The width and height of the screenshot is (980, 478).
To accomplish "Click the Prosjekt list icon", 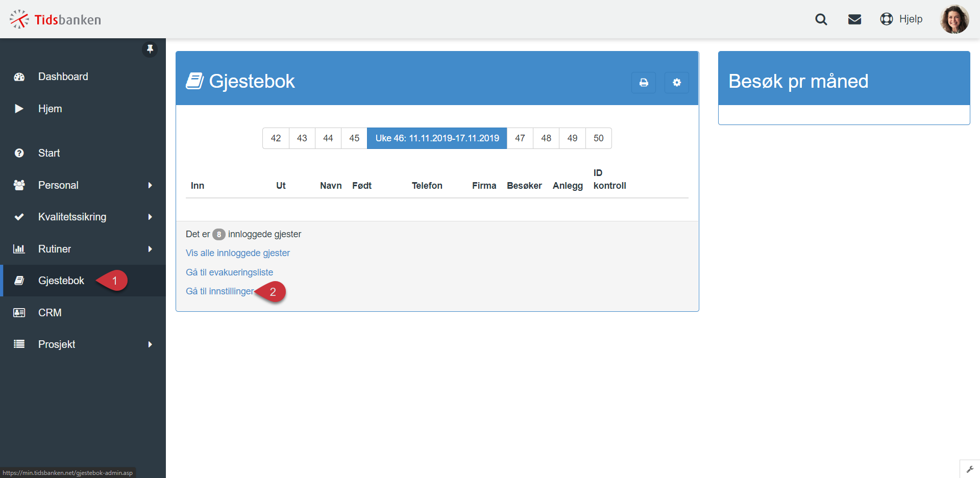I will (x=19, y=344).
